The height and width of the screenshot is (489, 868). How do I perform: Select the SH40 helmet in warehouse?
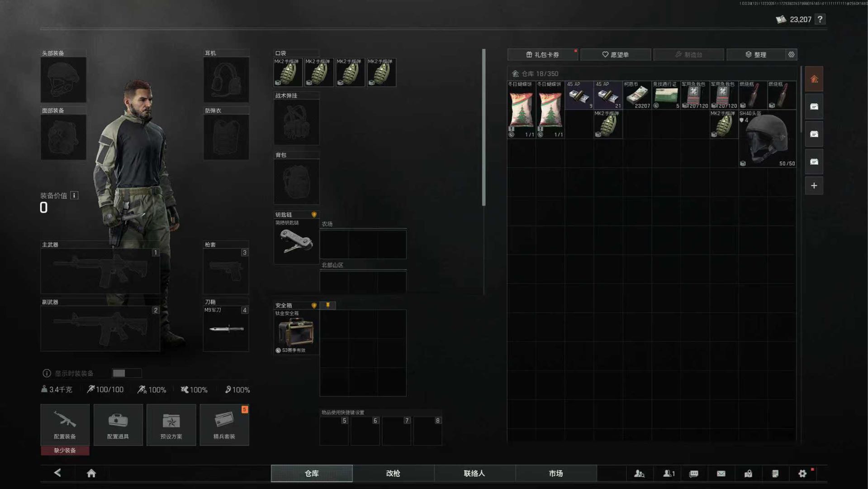pyautogui.click(x=767, y=139)
